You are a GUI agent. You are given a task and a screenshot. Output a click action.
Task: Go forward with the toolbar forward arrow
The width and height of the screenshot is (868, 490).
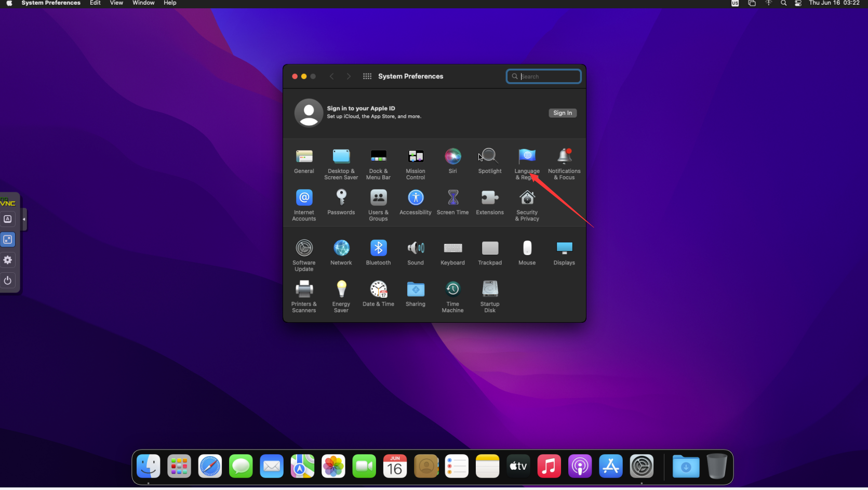[349, 76]
